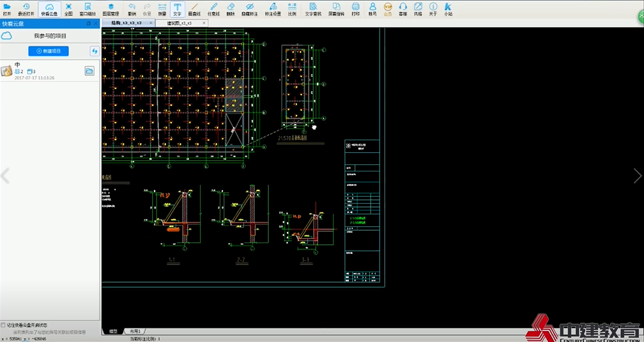644x342 pixels.
Task: Open 文字查找 text search
Action: [x=313, y=9]
